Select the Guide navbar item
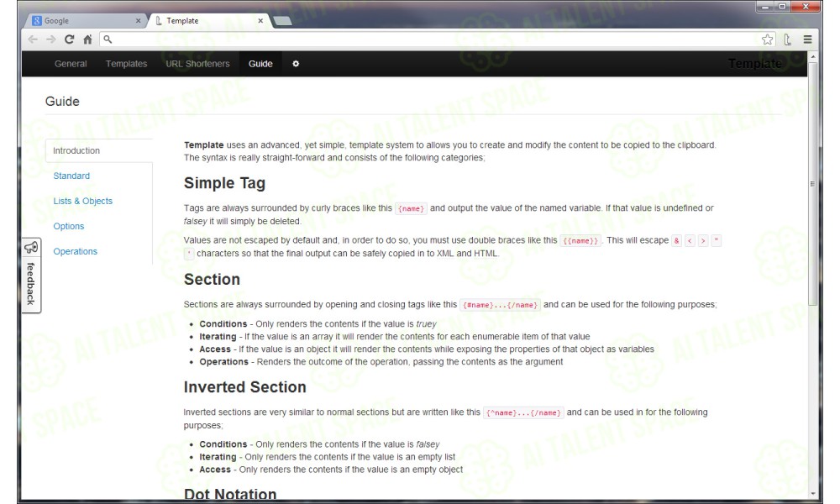The height and width of the screenshot is (504, 840). (x=260, y=64)
